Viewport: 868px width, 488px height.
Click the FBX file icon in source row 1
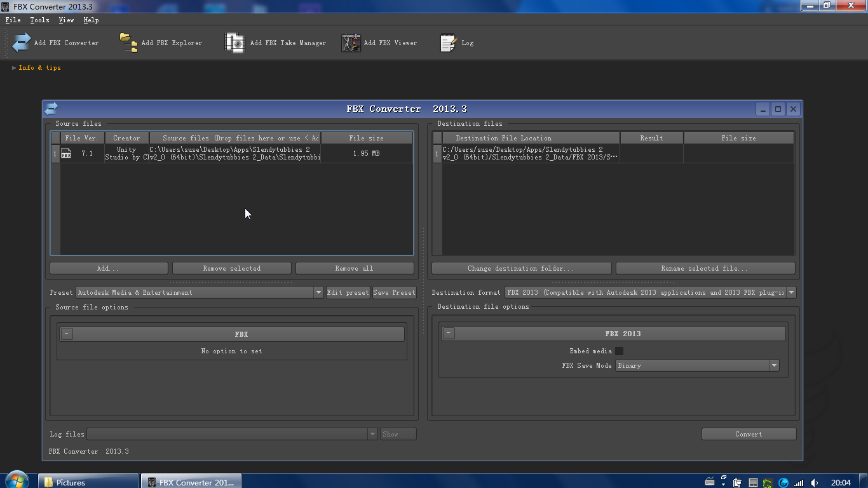pos(66,153)
